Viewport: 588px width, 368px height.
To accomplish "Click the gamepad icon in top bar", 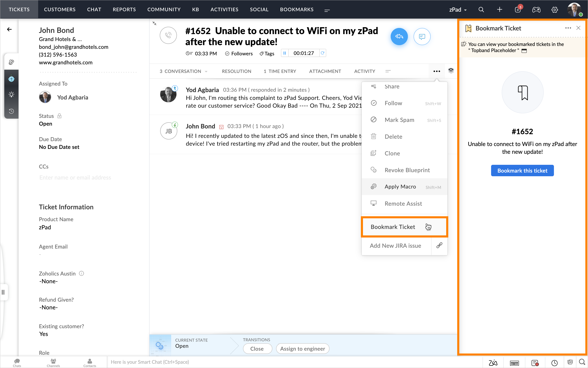I will (536, 9).
